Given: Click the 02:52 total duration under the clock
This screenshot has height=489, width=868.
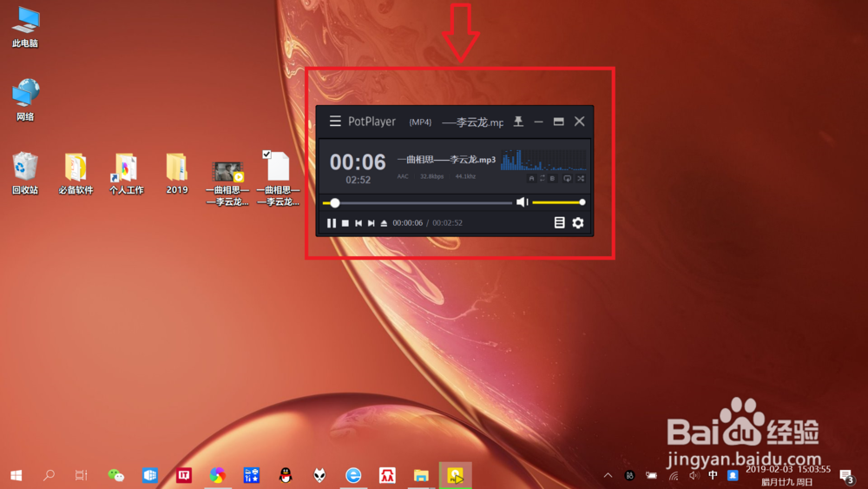Looking at the screenshot, I should [358, 180].
